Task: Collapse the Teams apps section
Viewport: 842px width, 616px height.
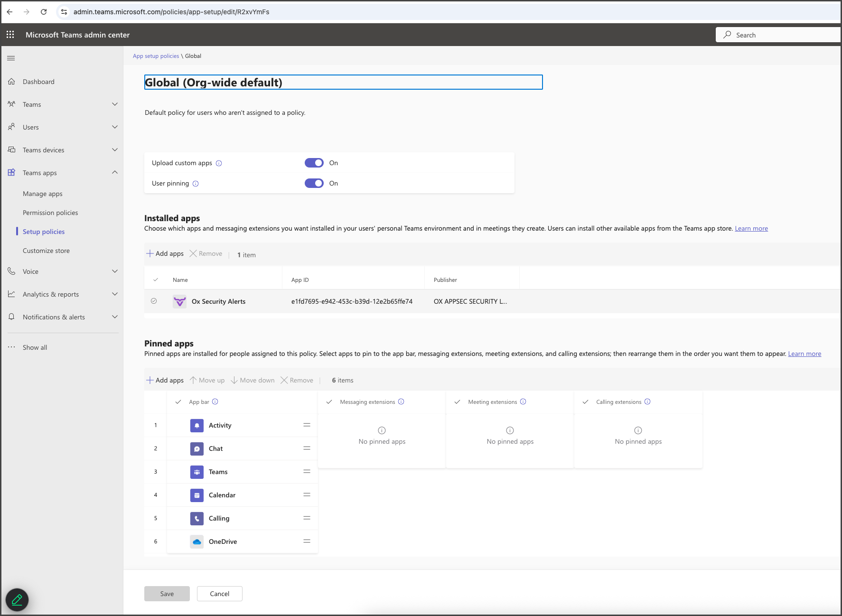Action: click(114, 173)
